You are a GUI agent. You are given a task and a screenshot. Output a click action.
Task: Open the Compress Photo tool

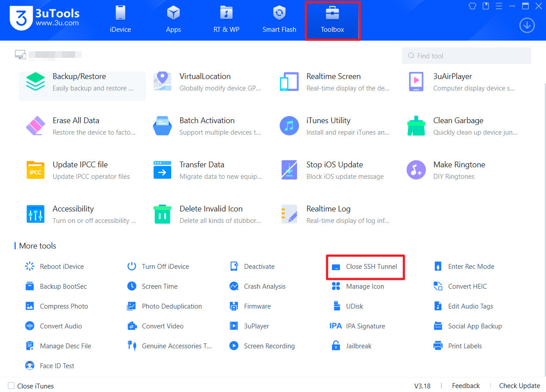pyautogui.click(x=56, y=306)
